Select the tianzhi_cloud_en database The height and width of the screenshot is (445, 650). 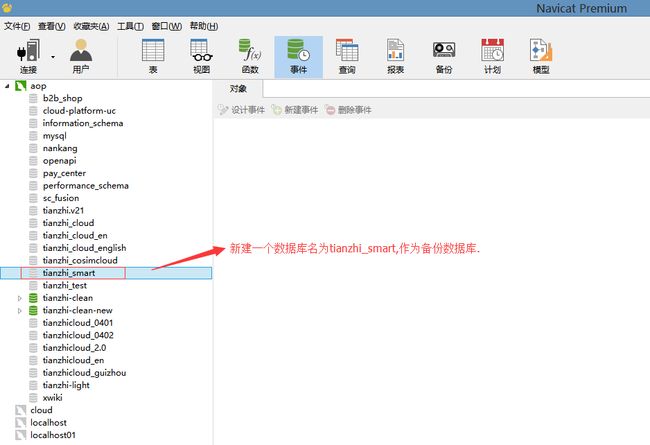coord(75,235)
